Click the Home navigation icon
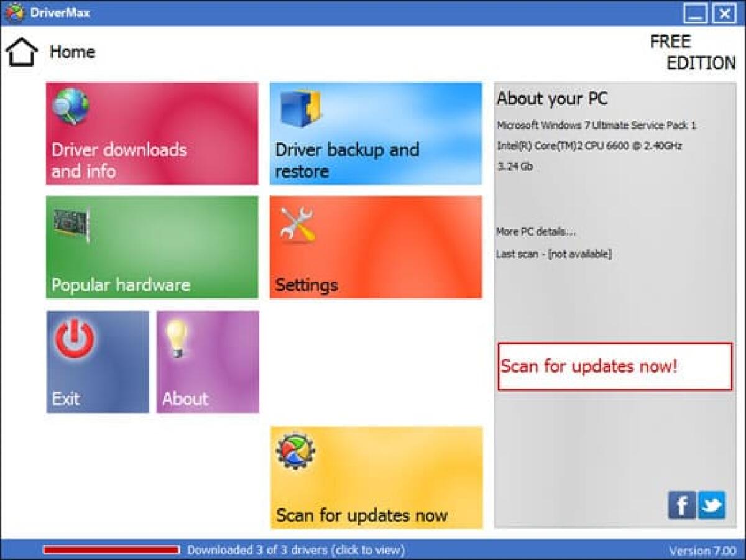746x560 pixels. pyautogui.click(x=21, y=50)
